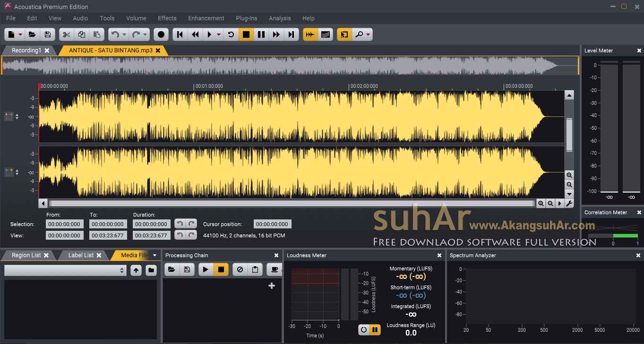
Task: Pause the Loudness Meter
Action: (375, 330)
